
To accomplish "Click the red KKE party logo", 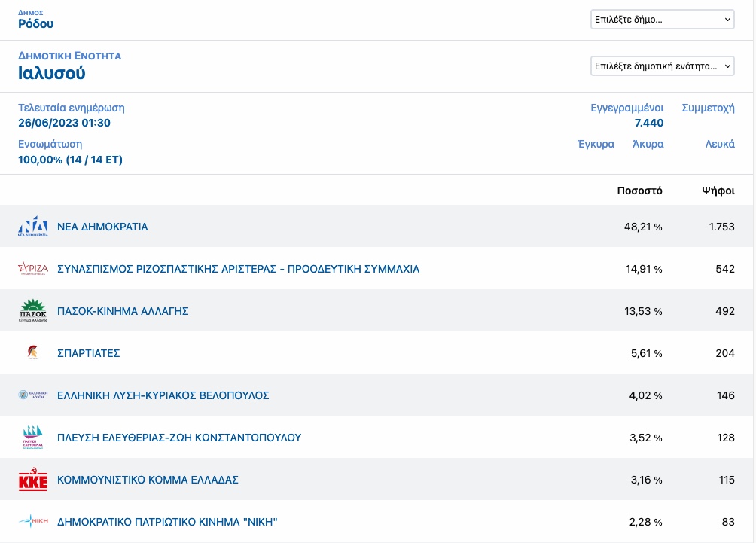I will 33,479.
